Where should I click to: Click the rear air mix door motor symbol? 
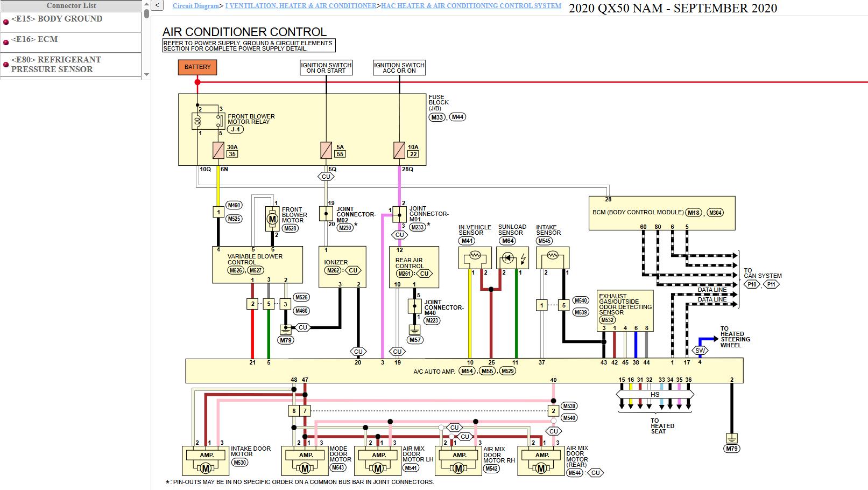[541, 461]
